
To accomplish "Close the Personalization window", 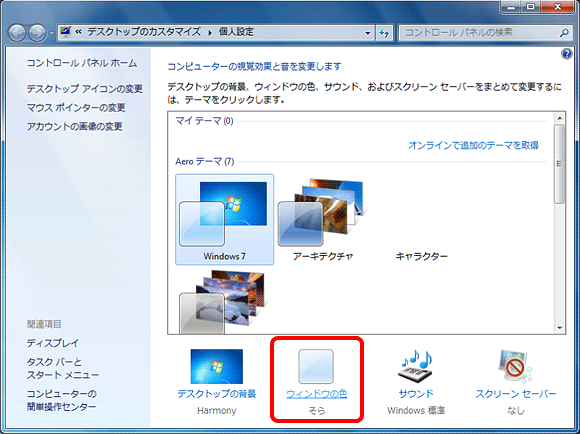I will click(x=557, y=7).
